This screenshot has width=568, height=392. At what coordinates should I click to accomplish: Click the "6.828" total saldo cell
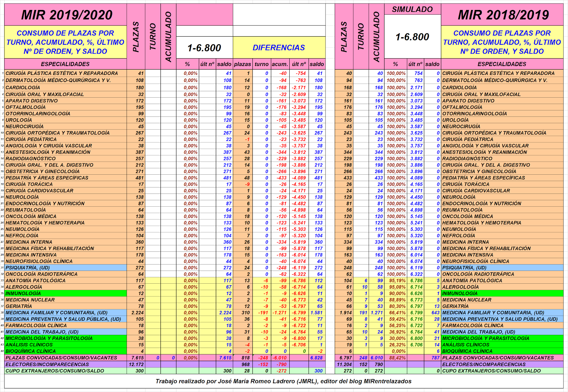click(317, 358)
